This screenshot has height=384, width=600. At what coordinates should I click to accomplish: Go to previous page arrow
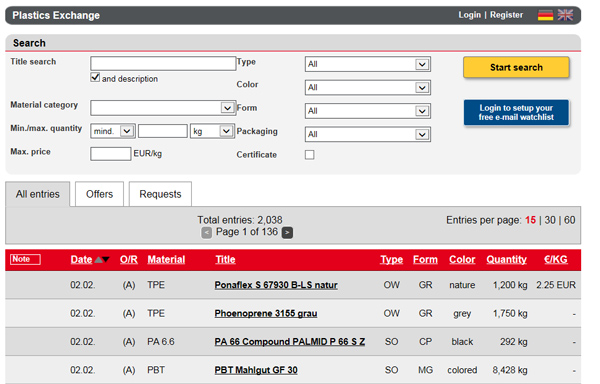[207, 232]
